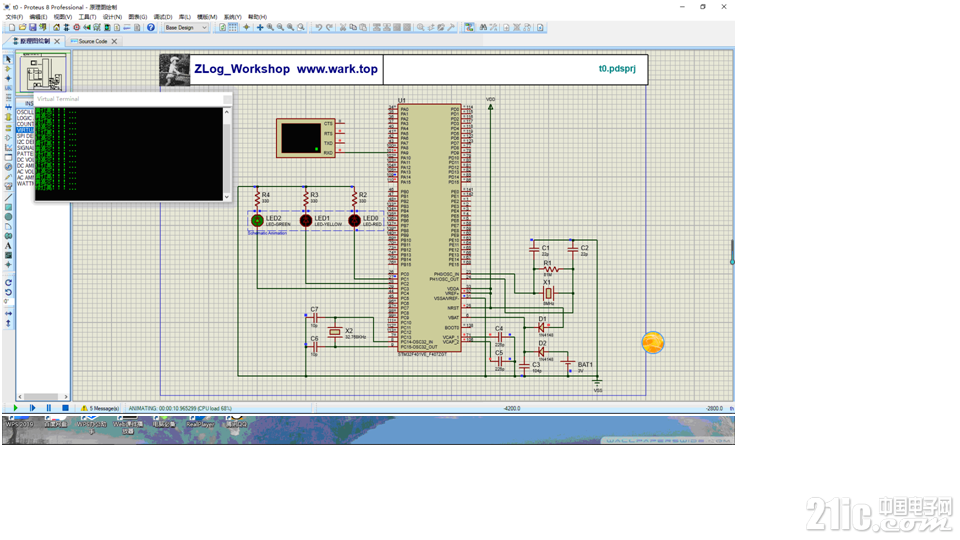
Task: Click the binoculars search icon
Action: (483, 28)
